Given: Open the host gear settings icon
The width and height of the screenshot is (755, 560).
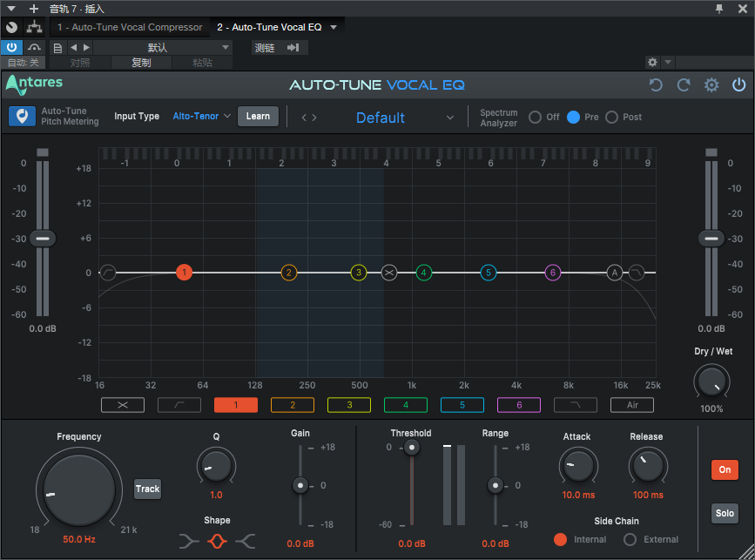Looking at the screenshot, I should [x=652, y=62].
